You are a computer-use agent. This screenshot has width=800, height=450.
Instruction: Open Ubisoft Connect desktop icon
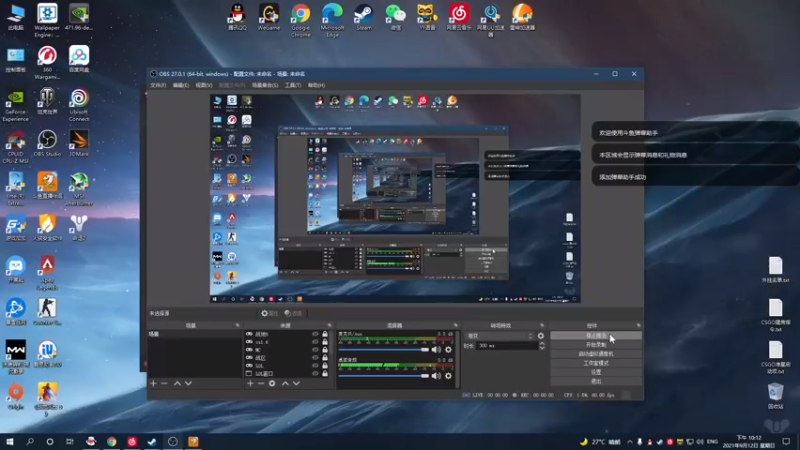(79, 105)
